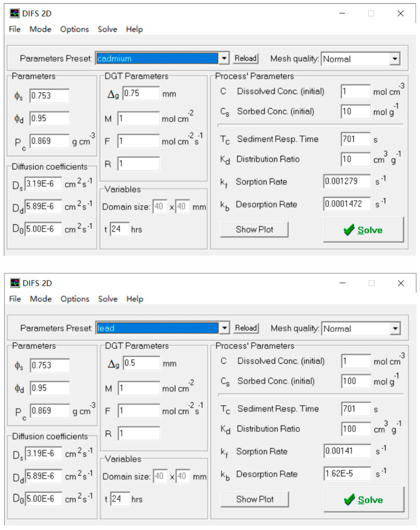Click the t hours field in the lead window
Screen dimensions: 420x530
[x=120, y=499]
